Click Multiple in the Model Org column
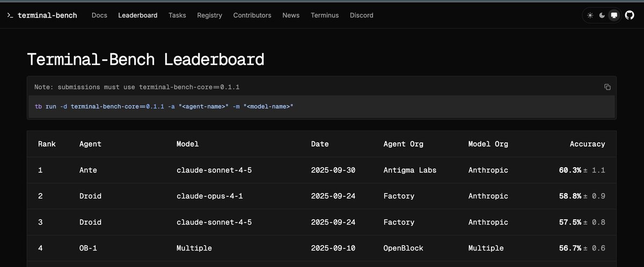Screen dimensions: 644x267 pos(486,248)
